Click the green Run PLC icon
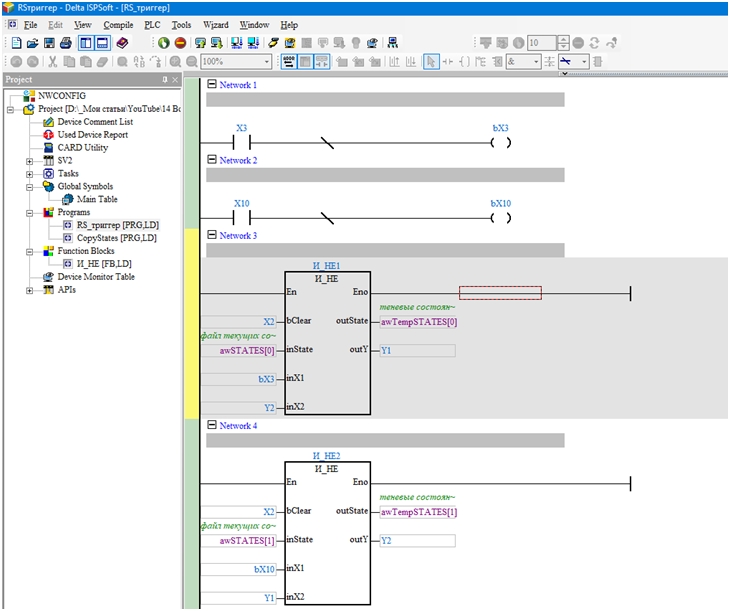 point(163,43)
